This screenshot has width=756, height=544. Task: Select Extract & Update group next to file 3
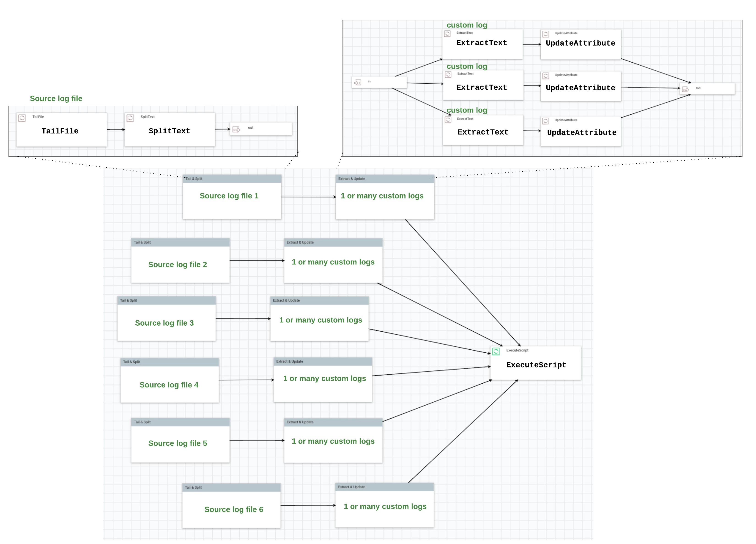pos(319,319)
